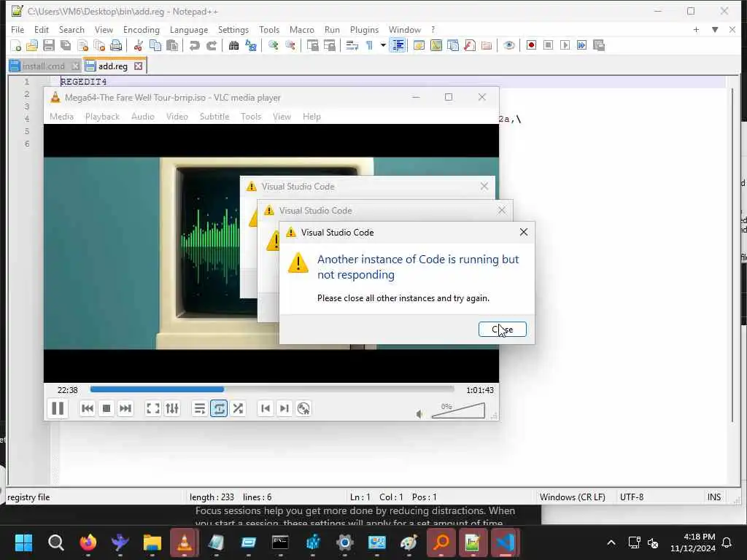
Task: Toggle VLC fullscreen button
Action: coord(153,408)
